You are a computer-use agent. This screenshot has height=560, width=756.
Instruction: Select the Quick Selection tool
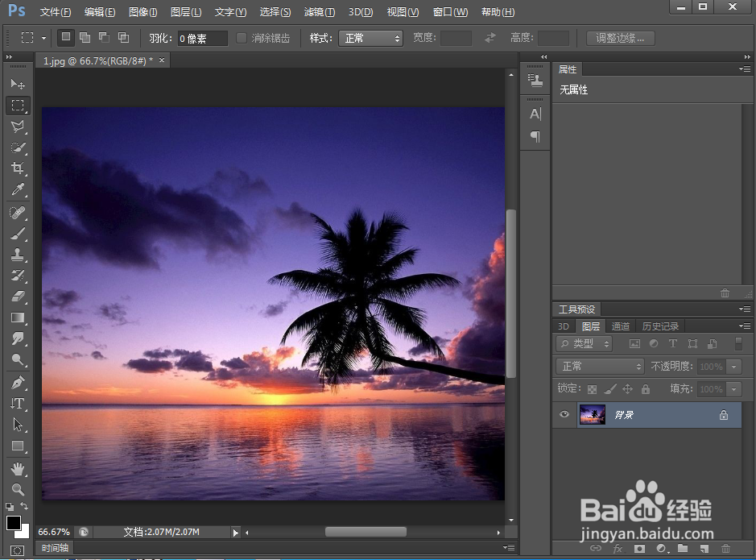[x=18, y=147]
